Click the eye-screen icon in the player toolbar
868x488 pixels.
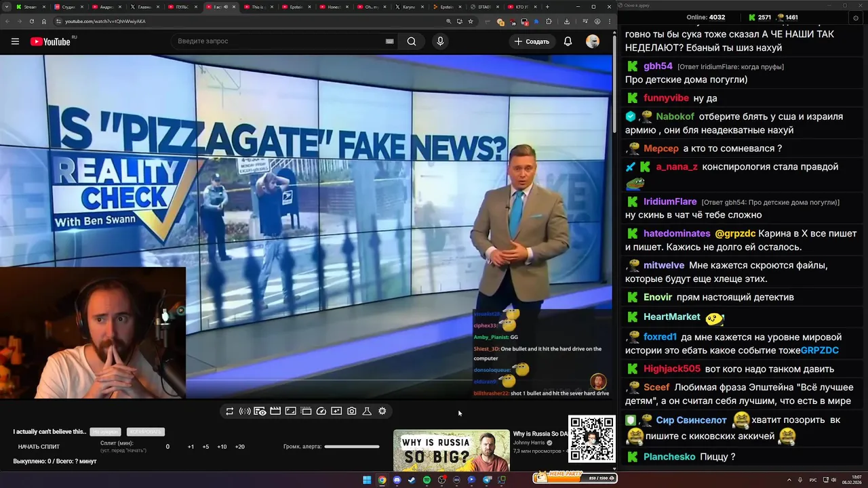coord(260,411)
